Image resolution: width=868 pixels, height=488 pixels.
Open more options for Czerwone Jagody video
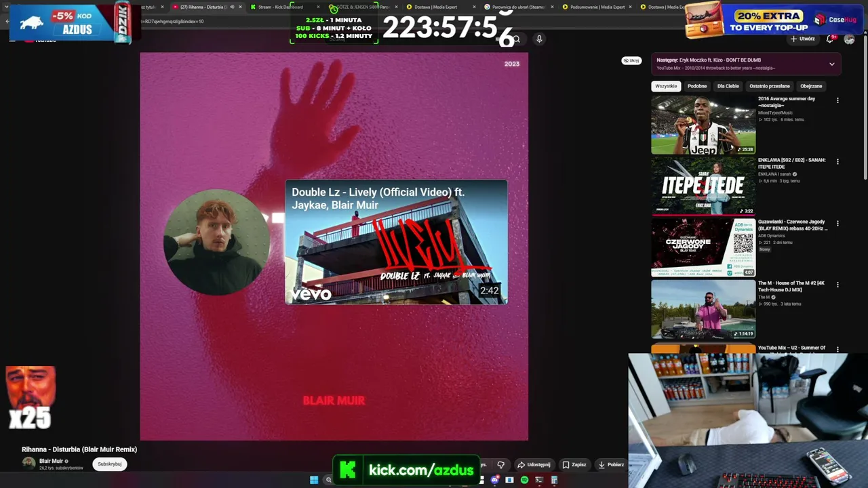click(837, 223)
